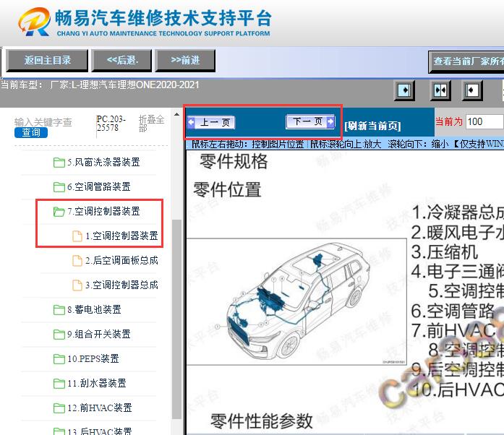Open document 1.空调控制器装置

tap(121, 236)
